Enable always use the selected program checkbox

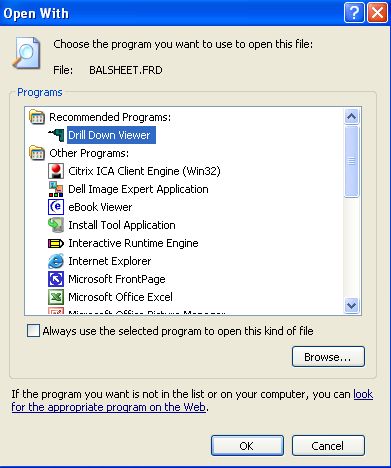(33, 331)
